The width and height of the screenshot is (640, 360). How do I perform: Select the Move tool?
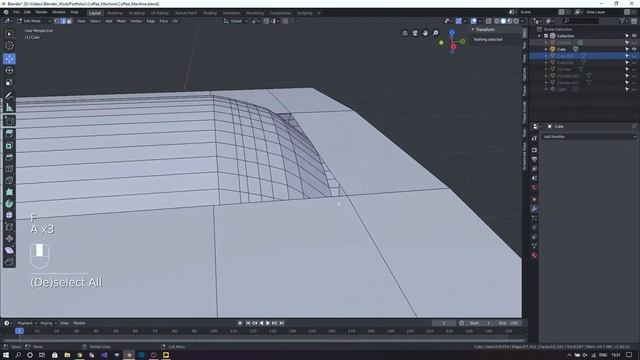[x=9, y=59]
